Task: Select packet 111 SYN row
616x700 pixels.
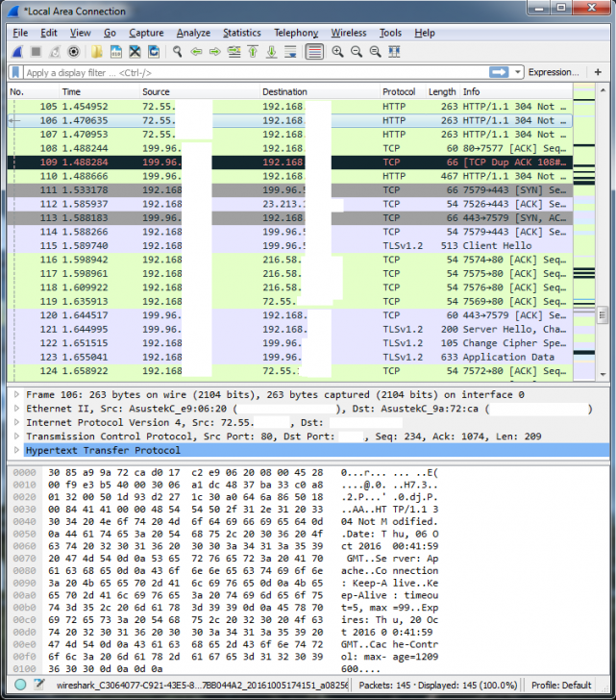Action: [x=290, y=189]
